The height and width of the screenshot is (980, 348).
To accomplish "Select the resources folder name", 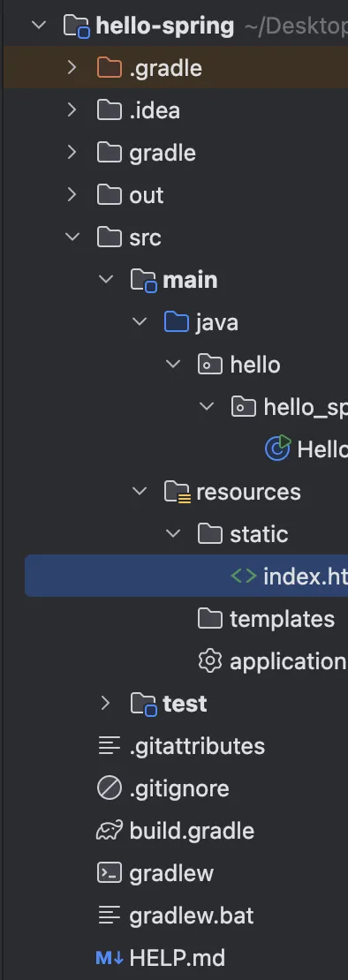I will [x=249, y=492].
